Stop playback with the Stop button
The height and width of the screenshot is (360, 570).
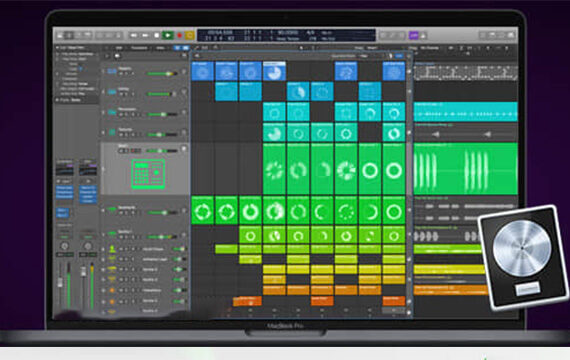pyautogui.click(x=157, y=35)
